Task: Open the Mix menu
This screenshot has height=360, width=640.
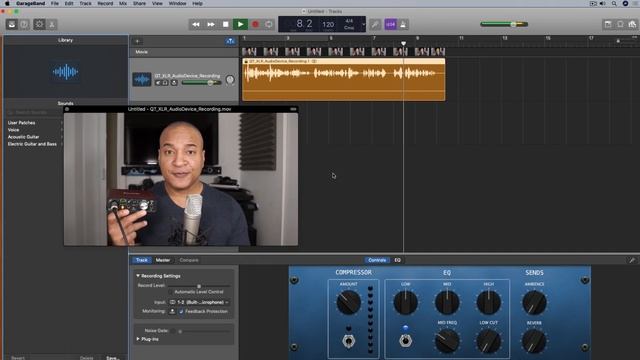Action: pos(123,3)
